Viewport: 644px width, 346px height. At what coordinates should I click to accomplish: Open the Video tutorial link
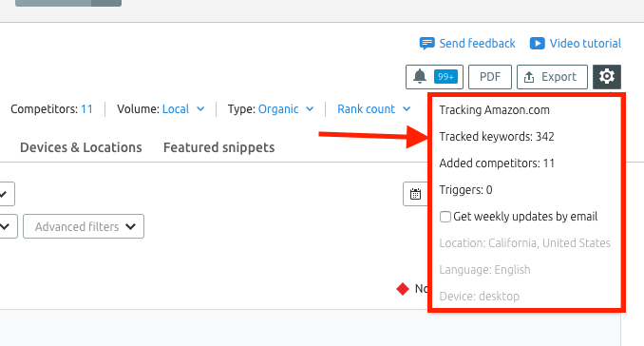[585, 44]
